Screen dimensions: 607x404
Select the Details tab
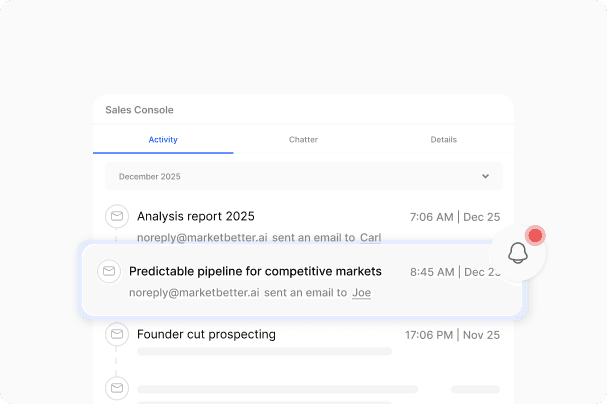point(443,140)
